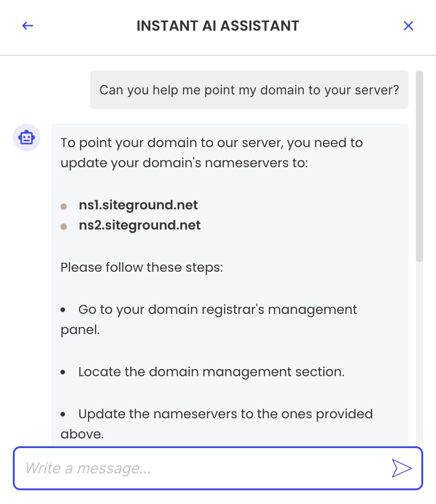Click 'Locate the domain management section' step

click(212, 372)
